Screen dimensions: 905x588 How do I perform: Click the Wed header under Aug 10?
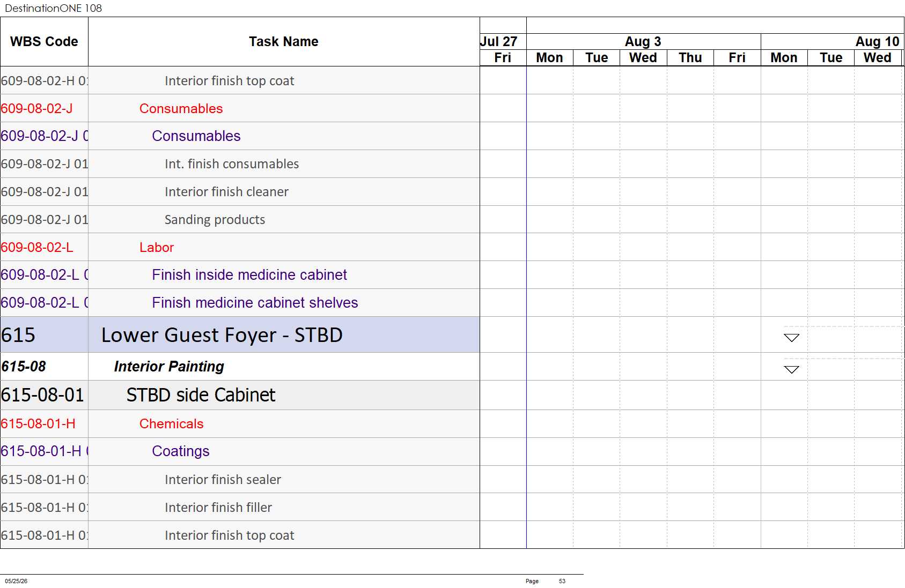pyautogui.click(x=877, y=57)
